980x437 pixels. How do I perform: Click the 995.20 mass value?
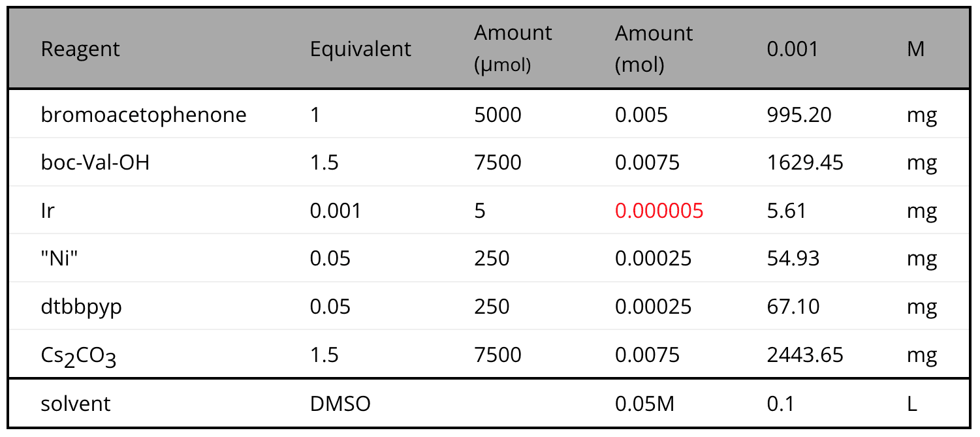coord(799,115)
